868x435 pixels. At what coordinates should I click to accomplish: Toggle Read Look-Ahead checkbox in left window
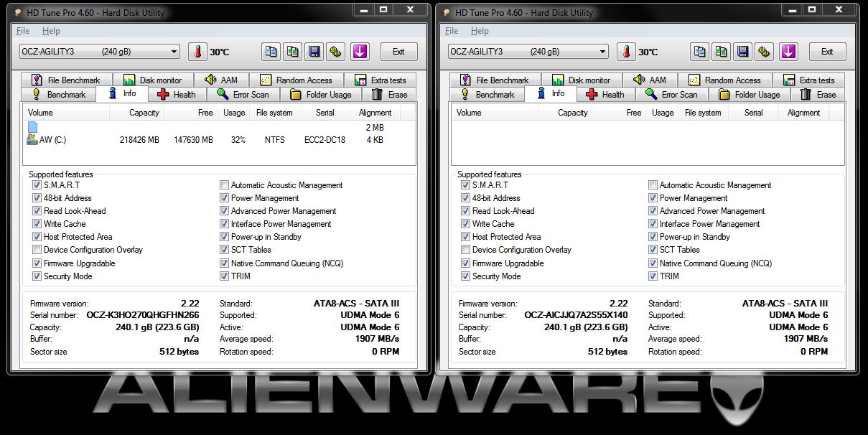coord(37,211)
